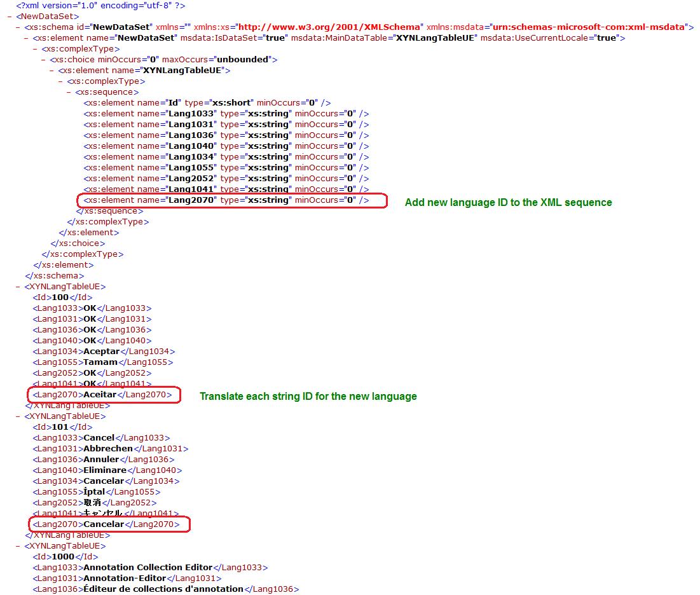Collapse xs:element named XYNLangTableUE
700x595 pixels.
tap(52, 71)
